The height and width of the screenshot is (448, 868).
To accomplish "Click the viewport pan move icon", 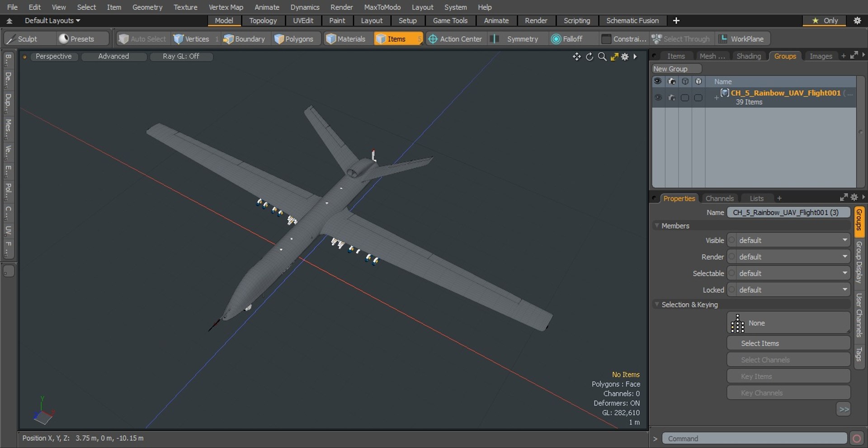I will [576, 57].
